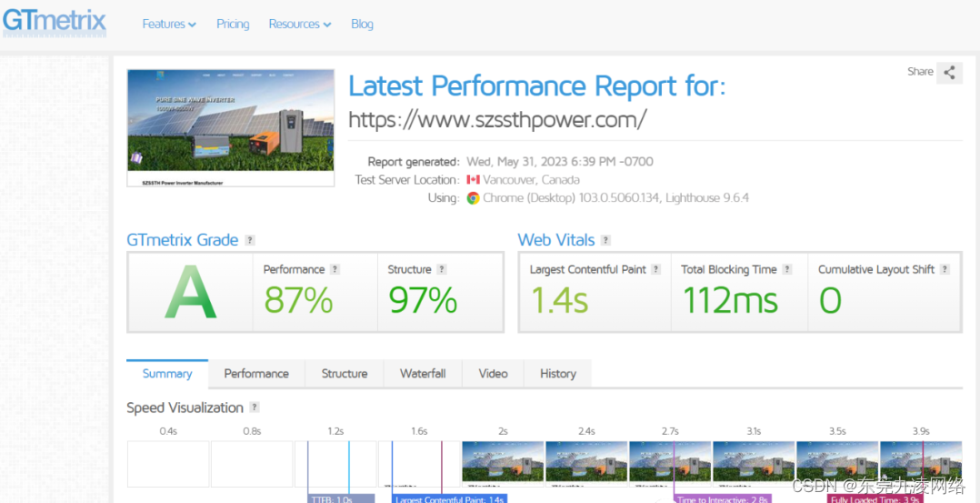
Task: Click the Chrome Lighthouse 9.6.4 version text
Action: pos(615,198)
